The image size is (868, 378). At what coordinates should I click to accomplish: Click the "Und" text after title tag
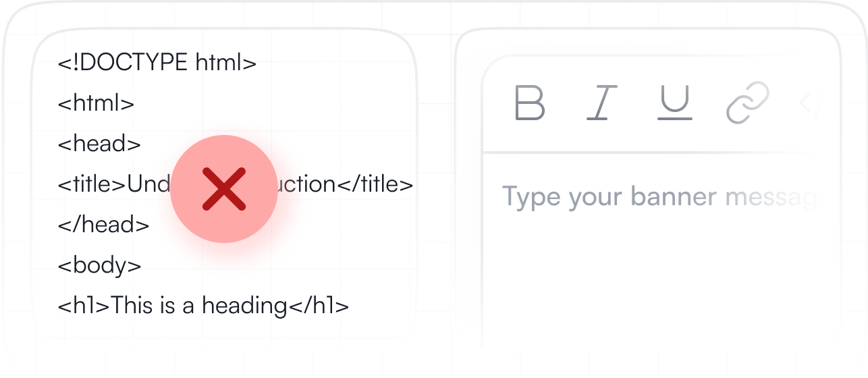tap(148, 184)
